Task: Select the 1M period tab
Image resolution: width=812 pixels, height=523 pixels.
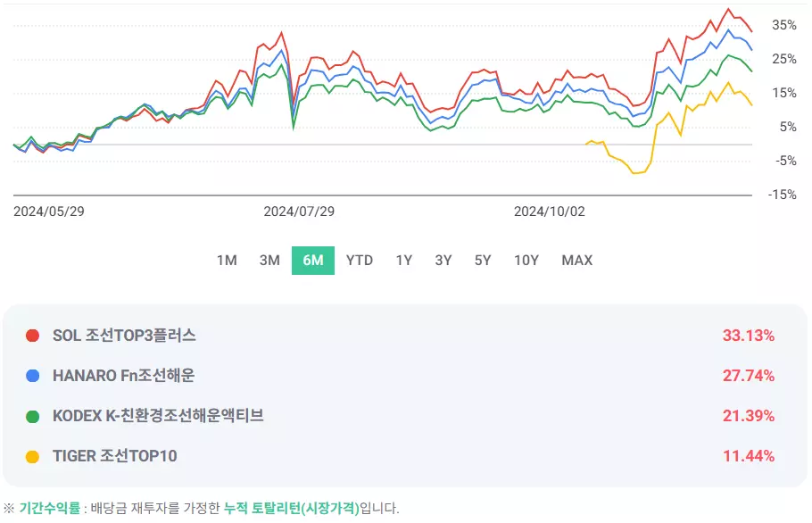Action: [227, 261]
